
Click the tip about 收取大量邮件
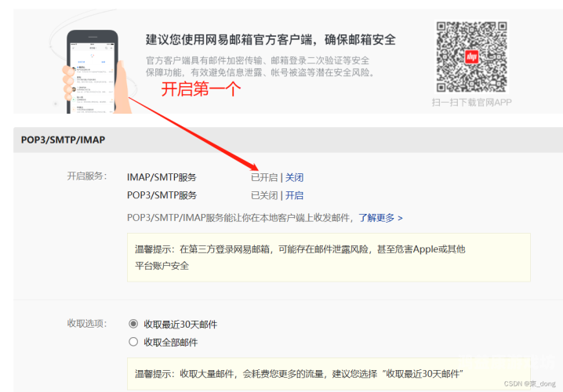tap(329, 374)
